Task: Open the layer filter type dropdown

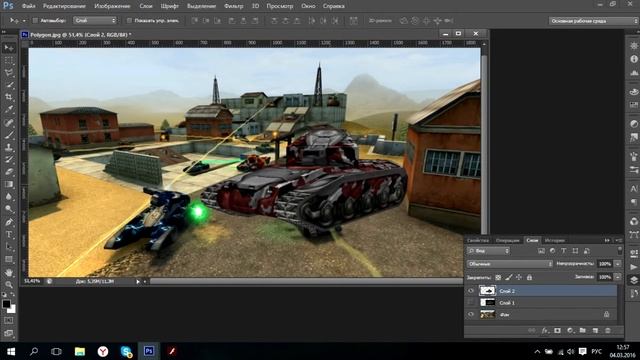Action: (x=488, y=251)
